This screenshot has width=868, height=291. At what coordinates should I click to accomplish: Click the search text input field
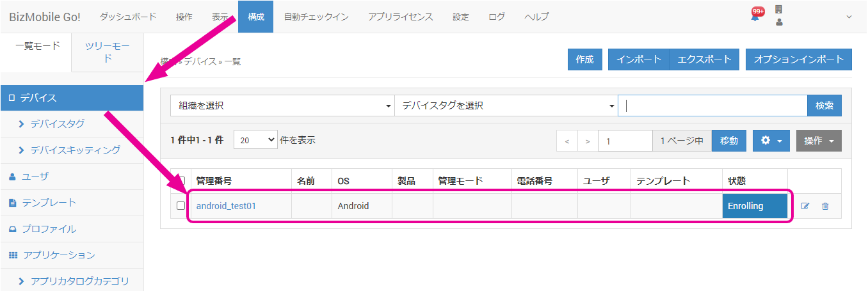tap(712, 106)
